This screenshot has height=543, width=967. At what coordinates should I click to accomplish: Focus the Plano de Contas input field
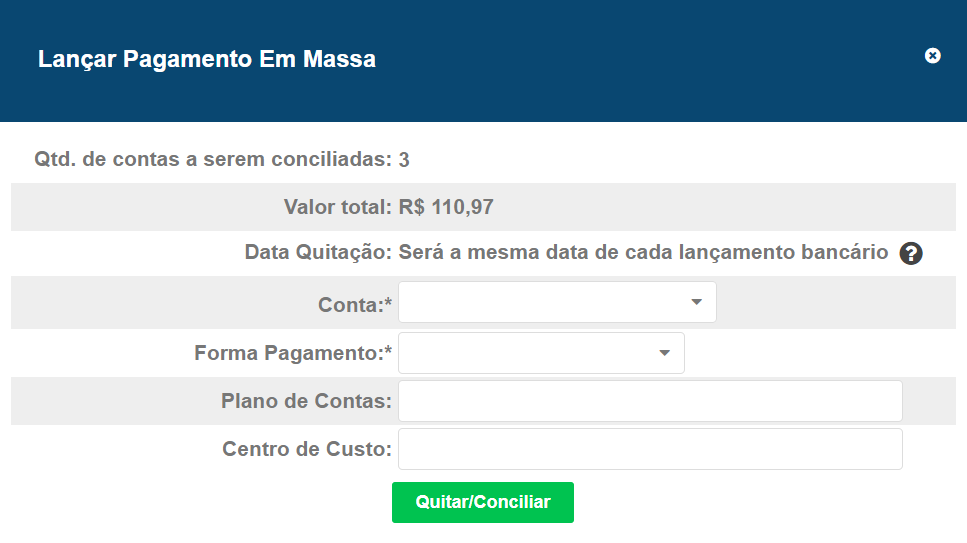(x=650, y=401)
